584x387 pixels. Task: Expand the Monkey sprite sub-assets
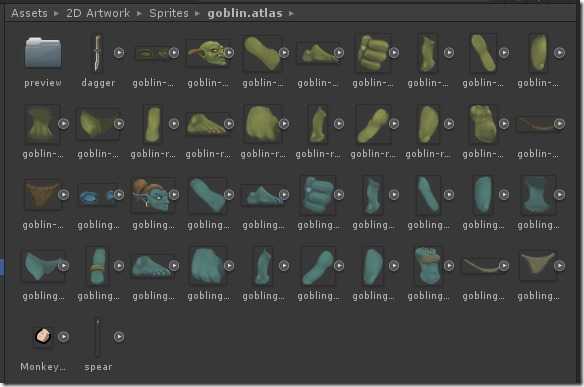(64, 337)
